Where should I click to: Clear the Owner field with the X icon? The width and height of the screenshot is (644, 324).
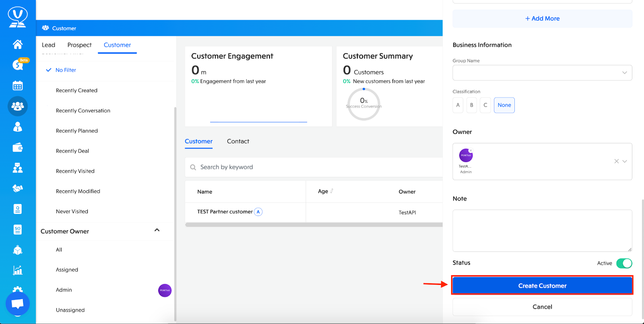pos(617,161)
